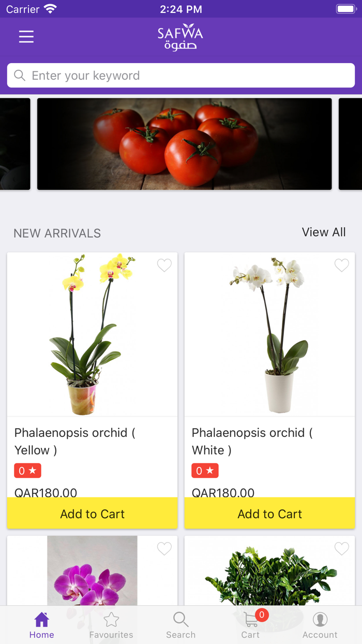
Task: Open the white orchid product image
Action: 270,334
